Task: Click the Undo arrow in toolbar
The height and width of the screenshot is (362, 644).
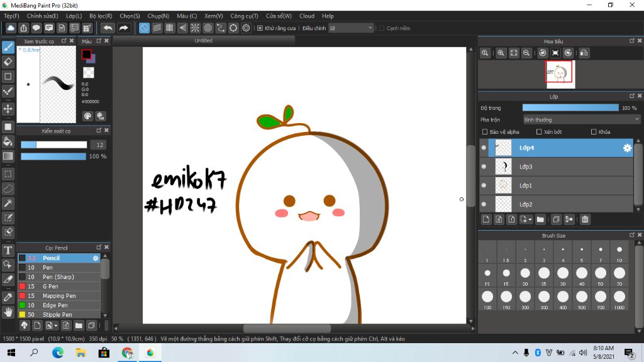Action: pos(108,28)
